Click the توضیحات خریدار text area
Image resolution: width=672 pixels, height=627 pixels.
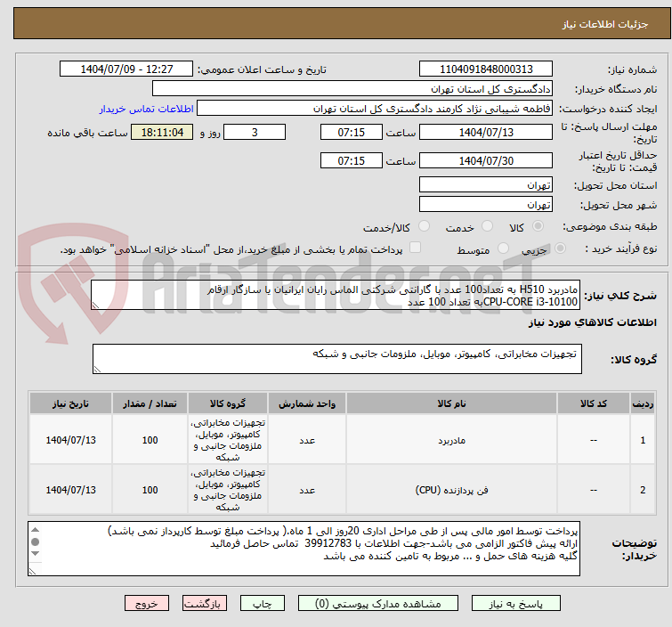(304, 549)
